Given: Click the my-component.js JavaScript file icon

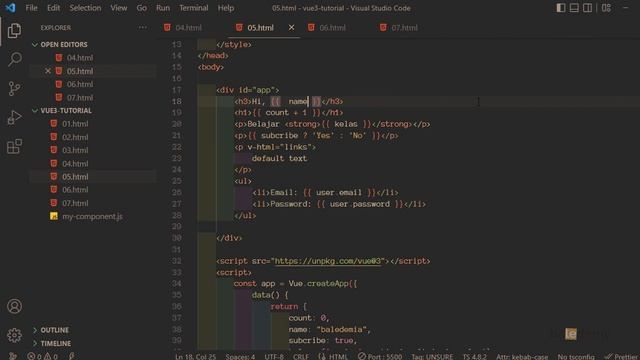Looking at the screenshot, I should point(53,216).
